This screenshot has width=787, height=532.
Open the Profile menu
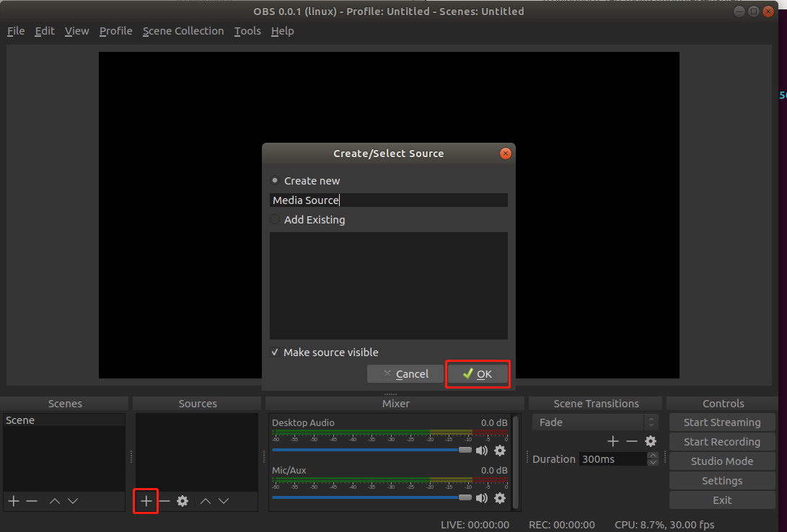pyautogui.click(x=116, y=31)
